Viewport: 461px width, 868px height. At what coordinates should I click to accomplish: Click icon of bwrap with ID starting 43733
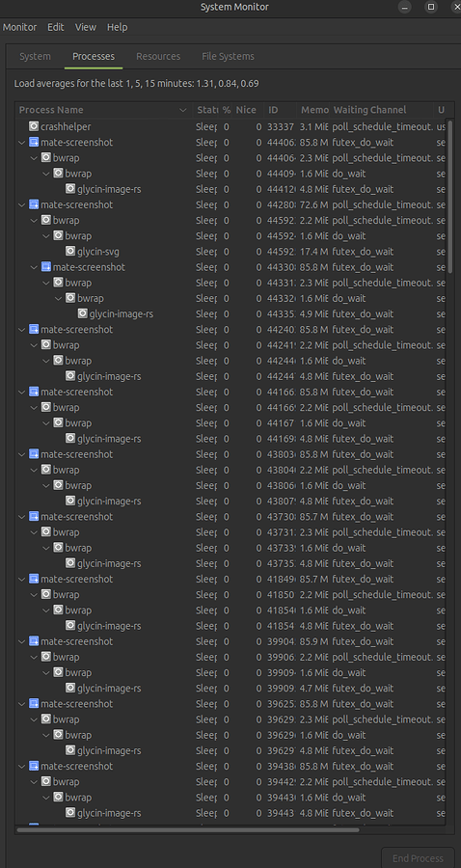coord(58,548)
